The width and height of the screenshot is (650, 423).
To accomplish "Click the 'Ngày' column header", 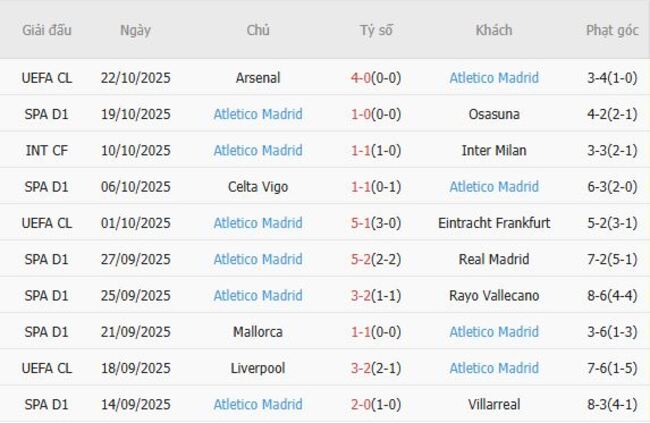I will 136,30.
